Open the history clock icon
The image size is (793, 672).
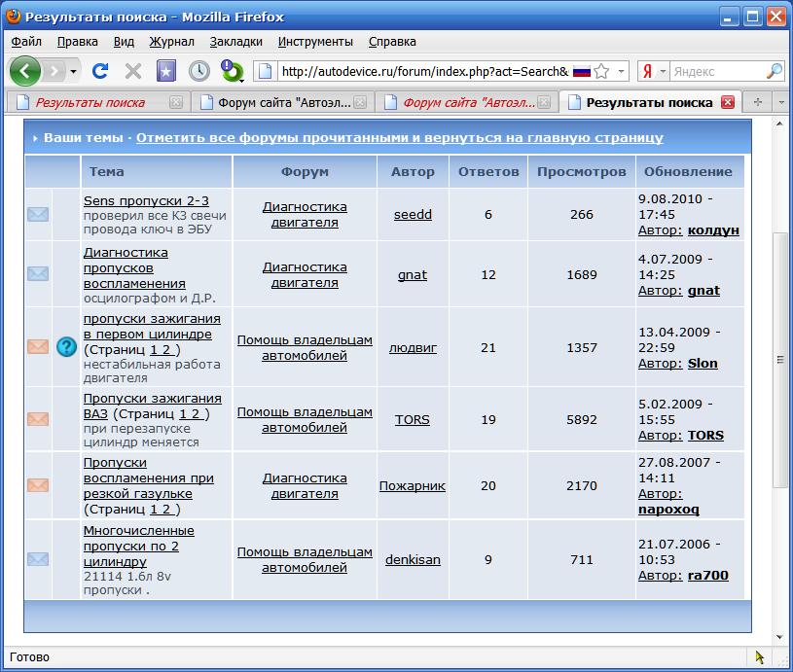tap(199, 71)
